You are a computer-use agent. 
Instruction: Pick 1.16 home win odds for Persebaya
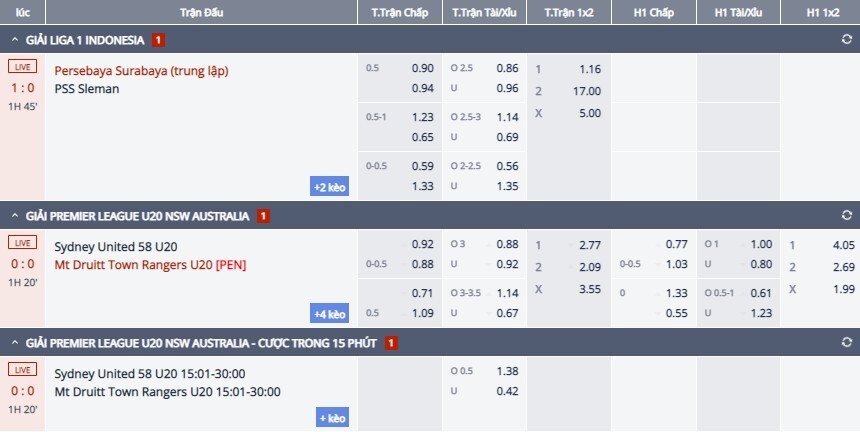[590, 69]
